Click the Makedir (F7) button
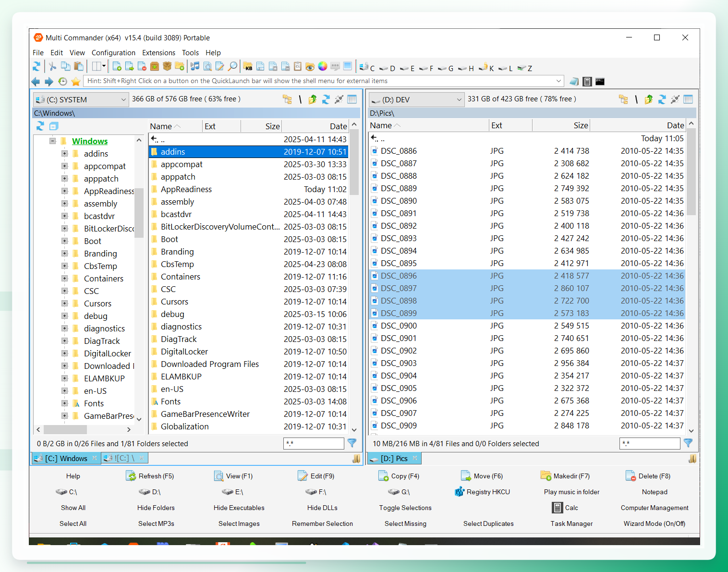This screenshot has width=728, height=572. pos(565,476)
